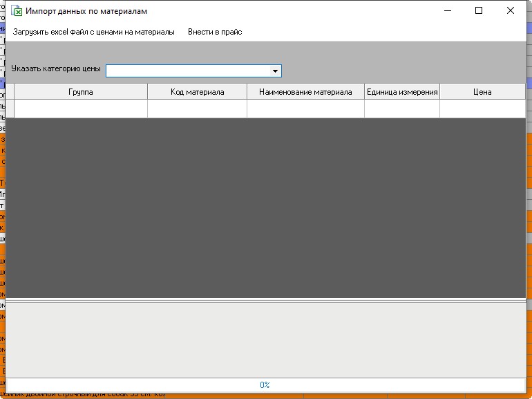This screenshot has width=532, height=399.
Task: Click the empty 'Наименование материала' cell
Action: [x=305, y=109]
